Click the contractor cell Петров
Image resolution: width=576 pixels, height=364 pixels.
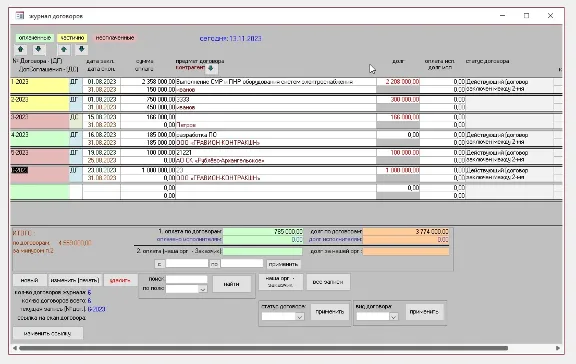pyautogui.click(x=276, y=125)
